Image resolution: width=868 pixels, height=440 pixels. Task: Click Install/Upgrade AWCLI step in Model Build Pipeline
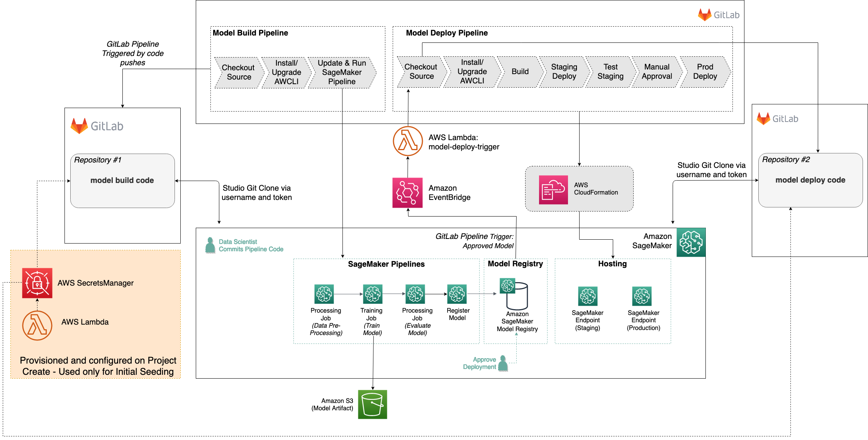pyautogui.click(x=286, y=72)
